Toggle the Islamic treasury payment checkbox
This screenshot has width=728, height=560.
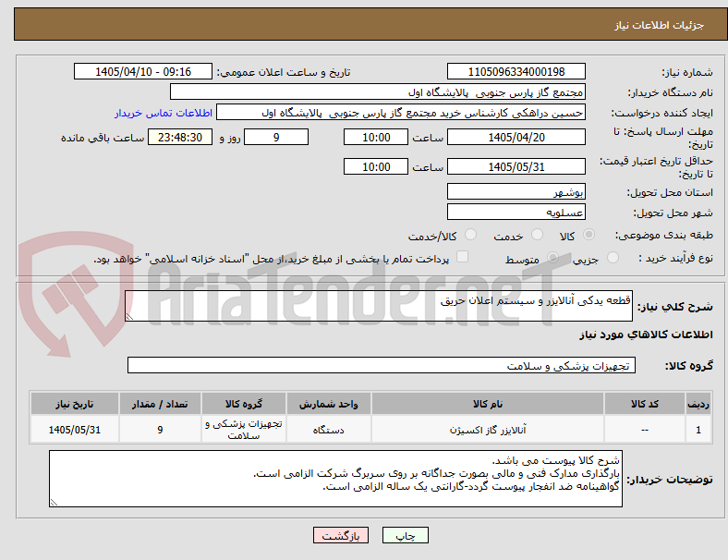pyautogui.click(x=463, y=257)
